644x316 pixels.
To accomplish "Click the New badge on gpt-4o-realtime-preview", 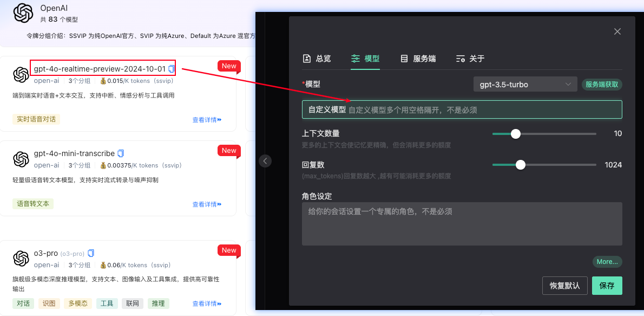I will (x=229, y=66).
